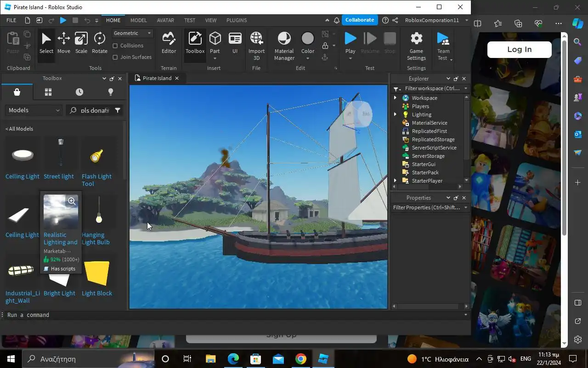Screen dimensions: 588x368
Task: Expand the Workspace tree node
Action: tap(395, 98)
